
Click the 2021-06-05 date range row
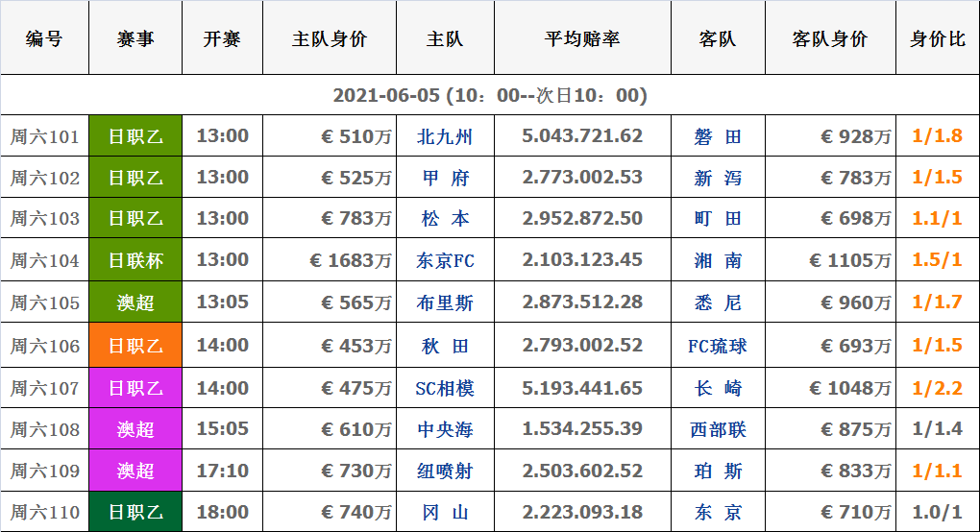coord(490,96)
